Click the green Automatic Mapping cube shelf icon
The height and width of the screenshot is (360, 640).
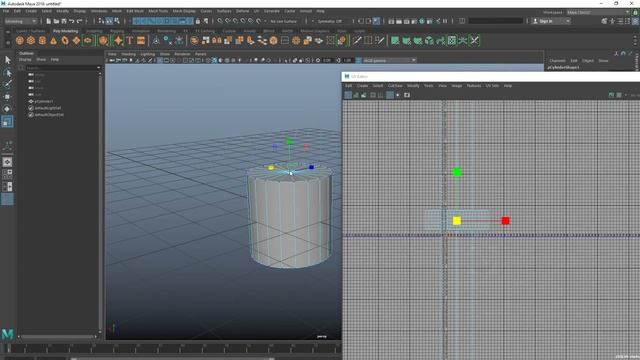tap(429, 40)
